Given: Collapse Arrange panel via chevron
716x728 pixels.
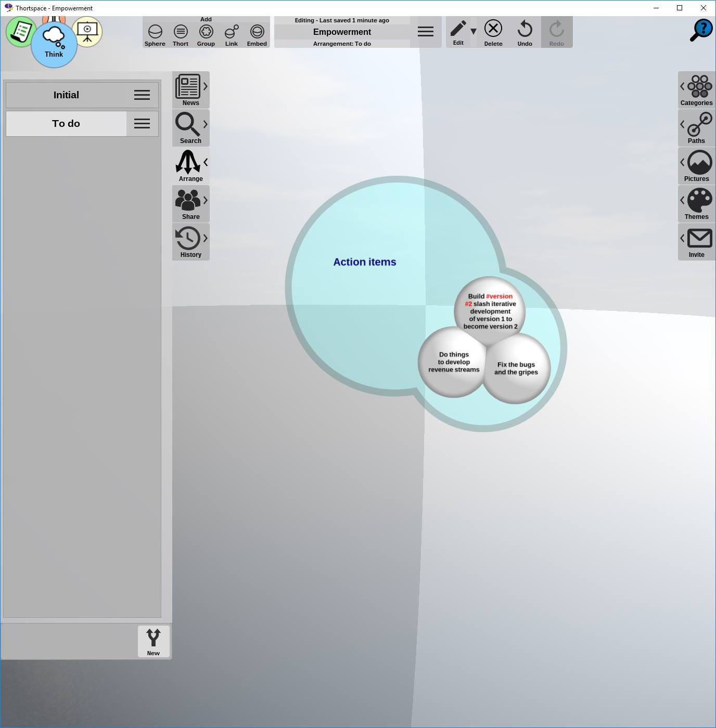Looking at the screenshot, I should coord(206,162).
